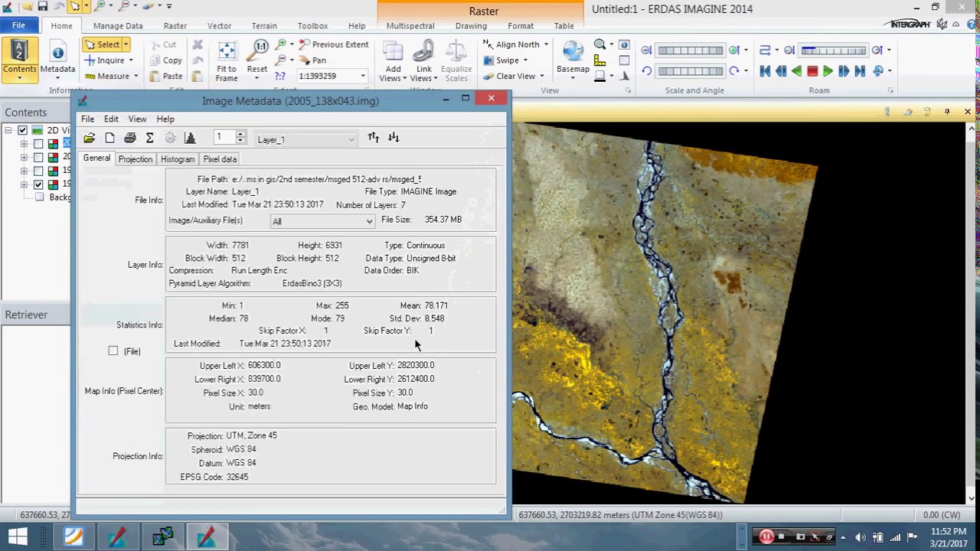Viewport: 980px width, 551px height.
Task: Click the Compute Statistics sigma icon
Action: (150, 138)
